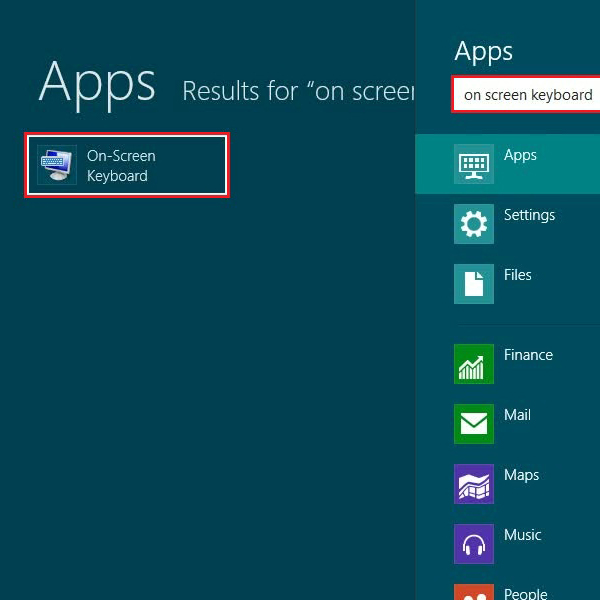Viewport: 600px width, 600px height.
Task: Select the Finance label in search pane
Action: tap(528, 355)
